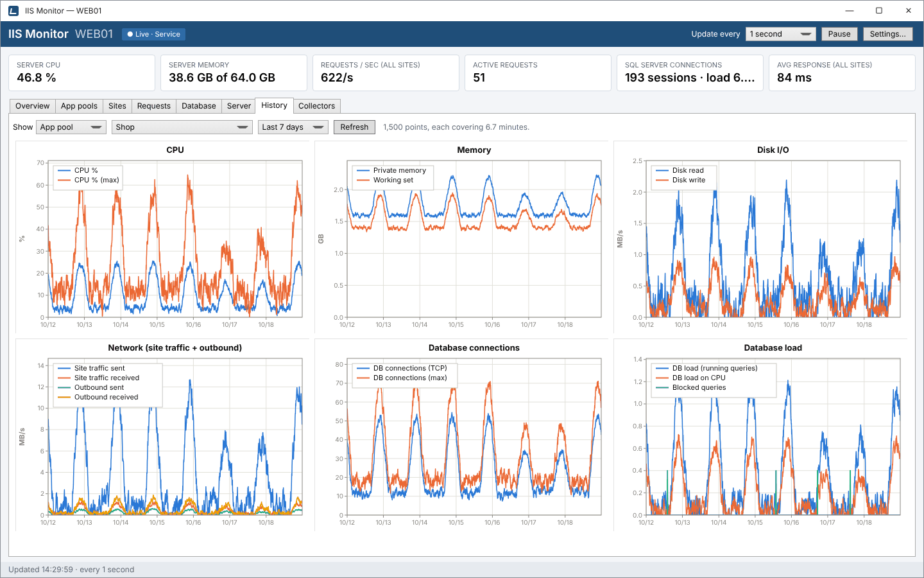This screenshot has width=924, height=578.
Task: Click the 1,500 points info text
Action: (456, 127)
